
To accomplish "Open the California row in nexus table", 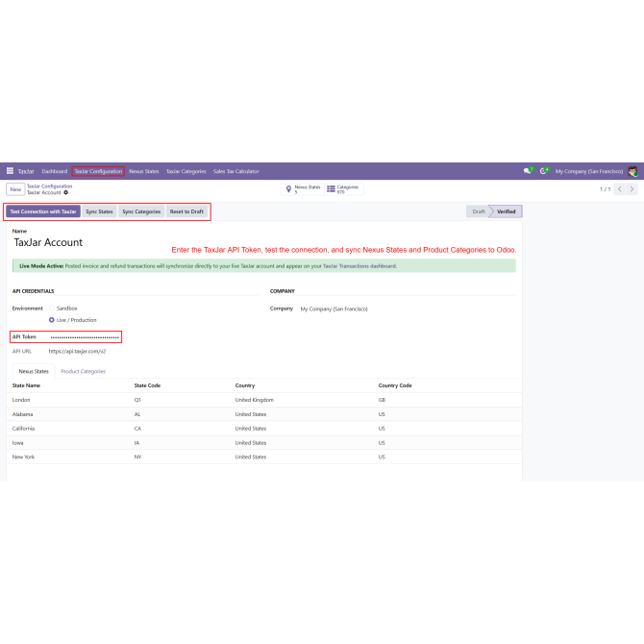I will click(264, 429).
